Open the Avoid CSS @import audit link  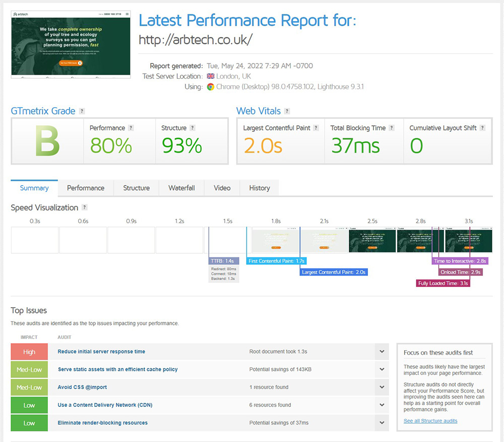tap(82, 387)
